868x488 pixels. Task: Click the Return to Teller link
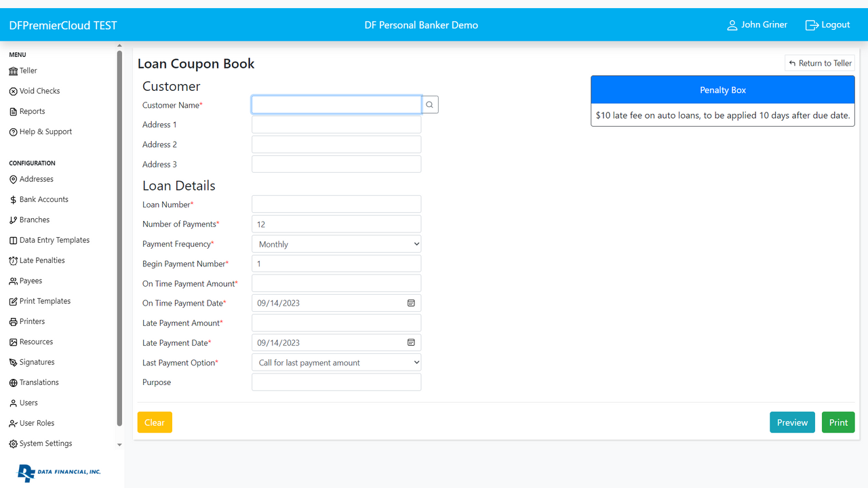coord(820,63)
